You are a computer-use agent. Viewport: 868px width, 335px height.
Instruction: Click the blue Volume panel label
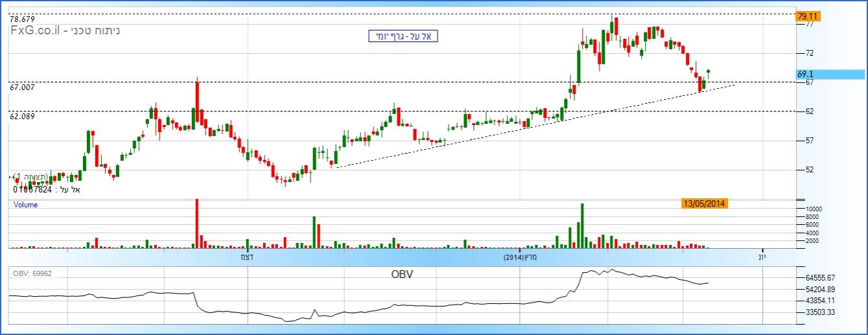(x=26, y=205)
